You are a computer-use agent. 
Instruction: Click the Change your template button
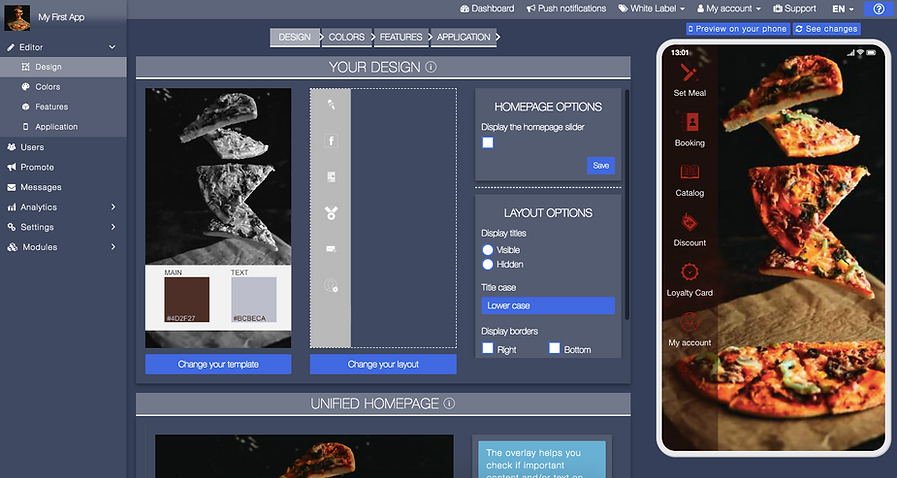pyautogui.click(x=218, y=364)
